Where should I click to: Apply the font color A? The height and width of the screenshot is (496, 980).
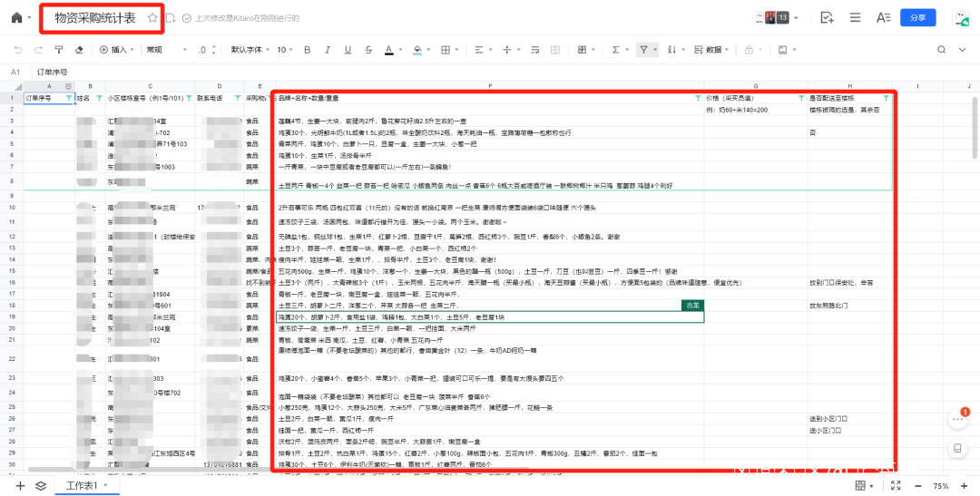pos(388,50)
